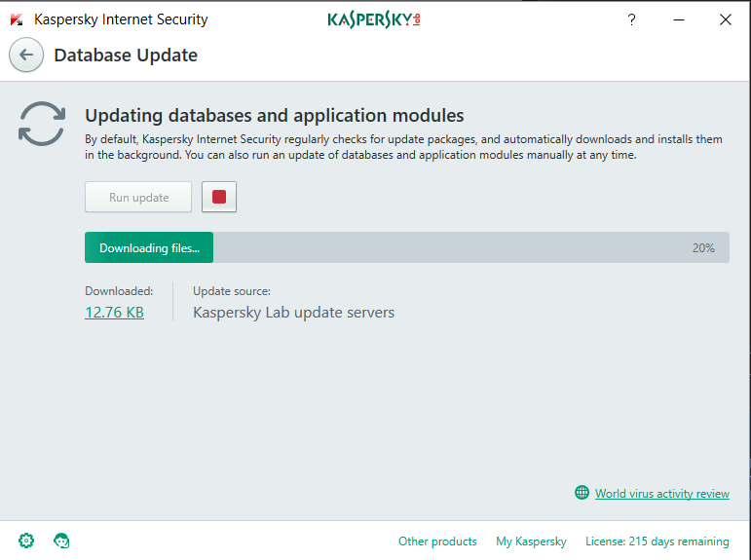
Task: Open help with the question mark
Action: [631, 19]
